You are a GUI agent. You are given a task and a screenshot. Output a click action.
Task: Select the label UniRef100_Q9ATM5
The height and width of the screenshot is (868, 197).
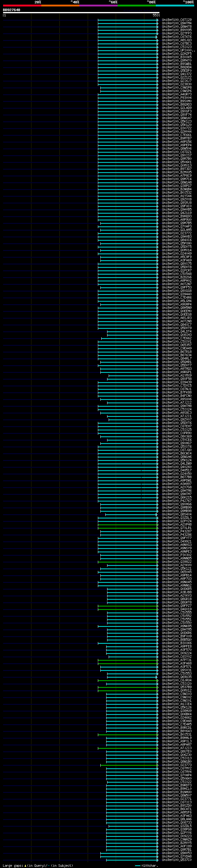(x=176, y=630)
